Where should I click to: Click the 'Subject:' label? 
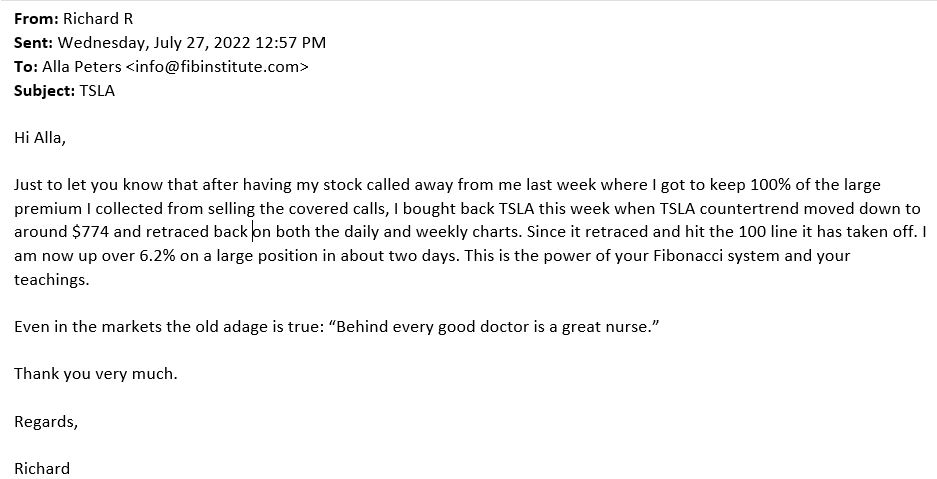click(x=44, y=91)
